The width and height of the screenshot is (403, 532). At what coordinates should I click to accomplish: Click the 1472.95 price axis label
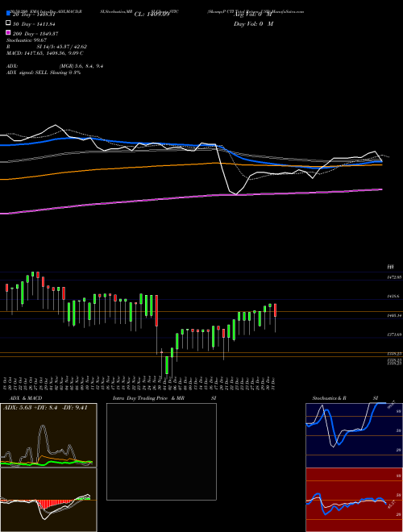[395, 277]
